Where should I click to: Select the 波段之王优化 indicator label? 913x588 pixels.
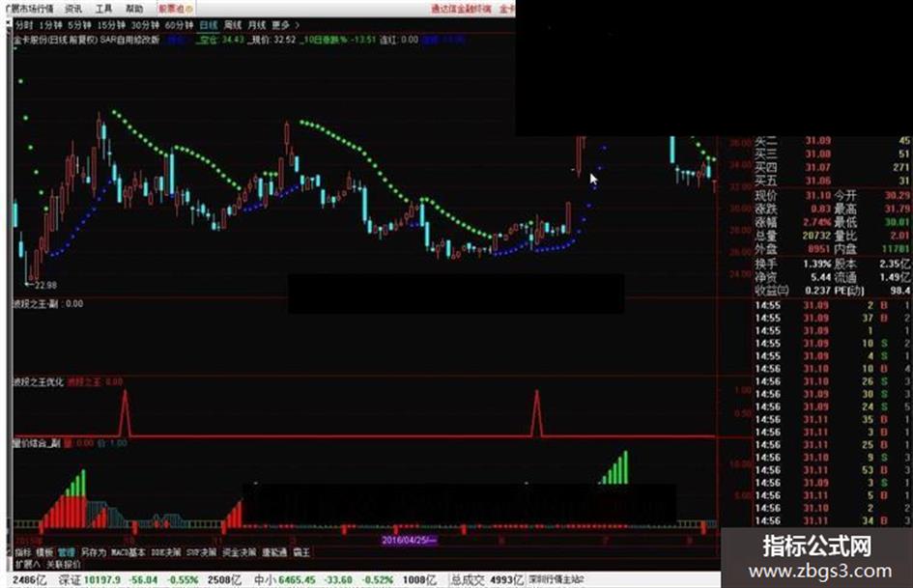(39, 382)
